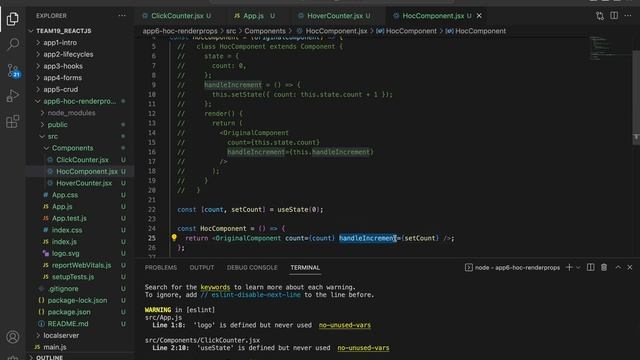Click the src breadcrumb segment
This screenshot has height=360, width=640.
pos(231,31)
